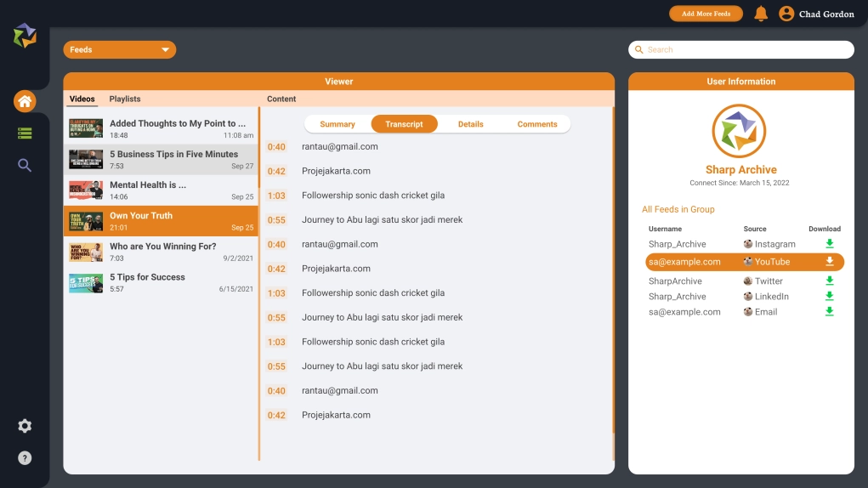Click the help question mark icon
868x488 pixels.
[x=25, y=458]
